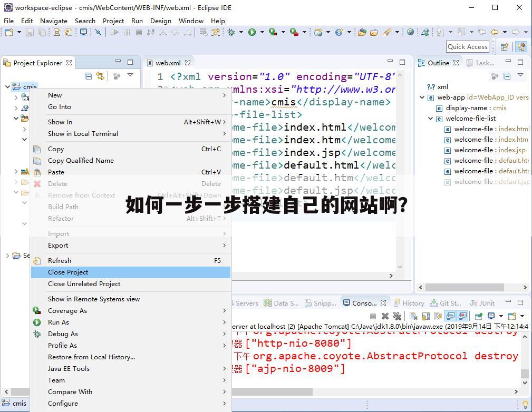Collapse All in Project Explorer toolbar
Image resolution: width=532 pixels, height=412 pixels.
[88, 76]
